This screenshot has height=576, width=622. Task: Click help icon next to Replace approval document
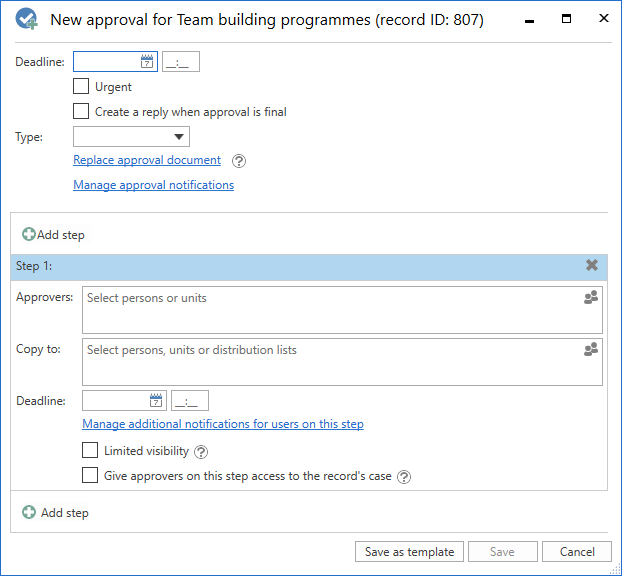238,161
